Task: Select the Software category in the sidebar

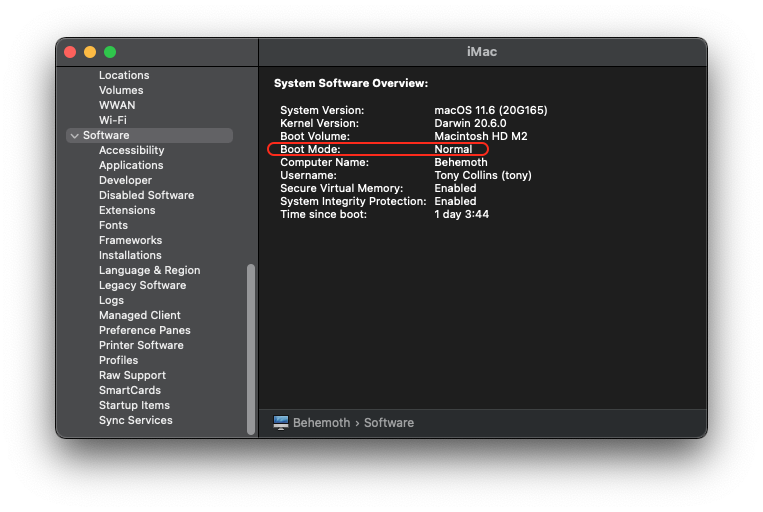Action: coord(149,135)
